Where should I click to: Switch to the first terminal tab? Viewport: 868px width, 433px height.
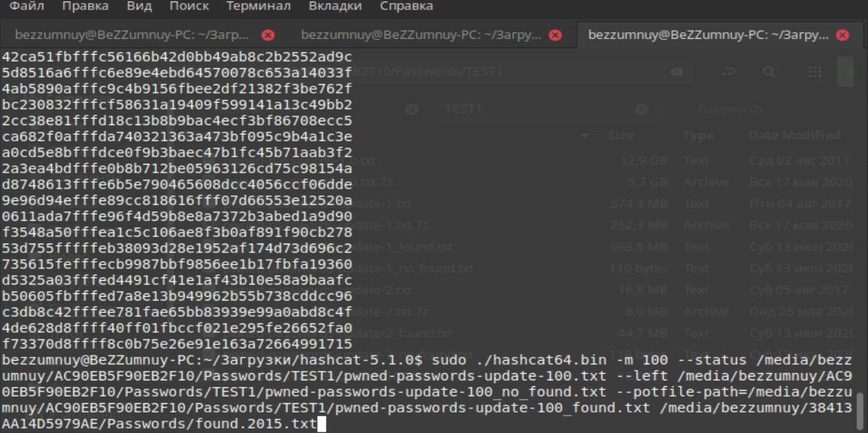click(x=132, y=35)
